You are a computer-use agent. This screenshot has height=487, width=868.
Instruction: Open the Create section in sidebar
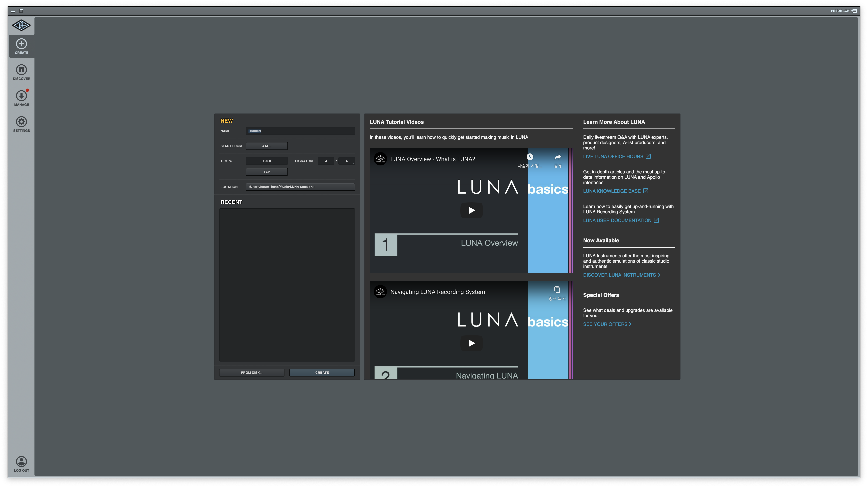click(21, 46)
